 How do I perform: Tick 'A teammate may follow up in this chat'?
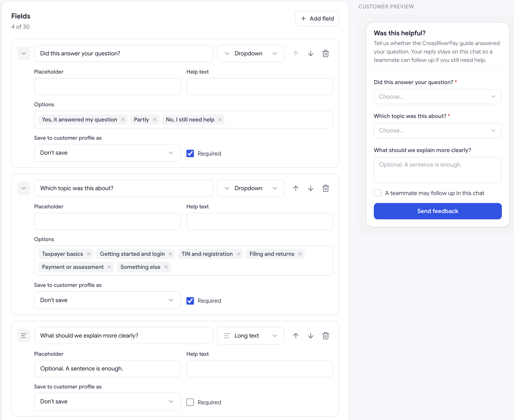click(377, 193)
